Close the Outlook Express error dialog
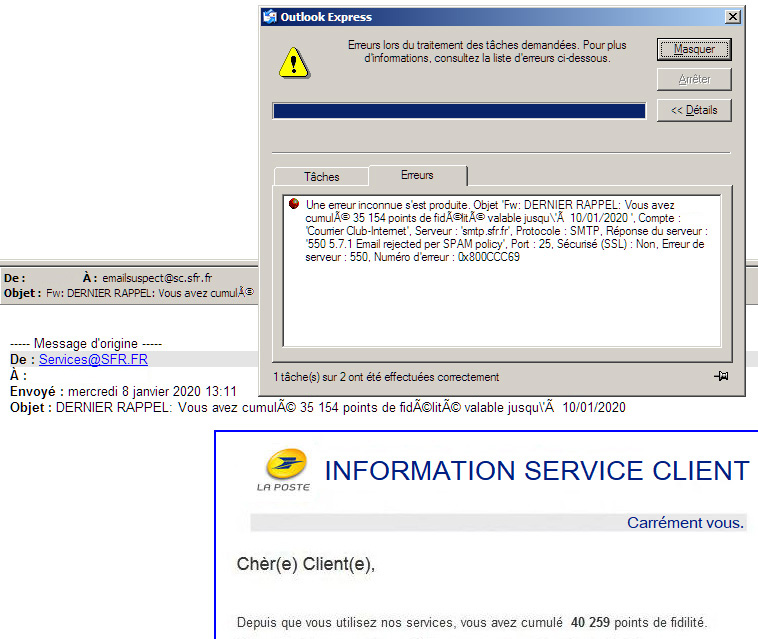The width and height of the screenshot is (758, 639). [x=732, y=17]
